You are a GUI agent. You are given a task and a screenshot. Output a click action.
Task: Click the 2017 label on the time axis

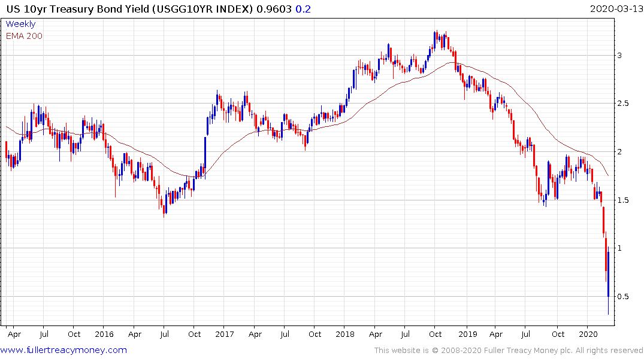pyautogui.click(x=224, y=334)
